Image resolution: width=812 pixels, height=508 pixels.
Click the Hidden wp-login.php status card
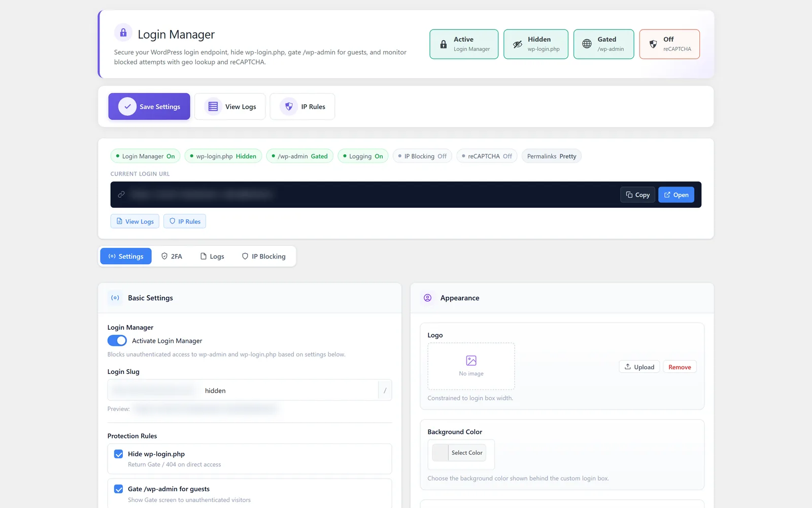click(536, 44)
